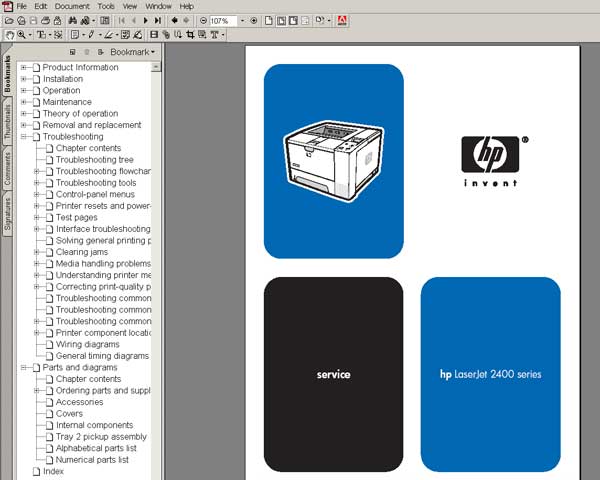Open the Bookmark panel menu dropdown
Image resolution: width=600 pixels, height=480 pixels.
pyautogui.click(x=132, y=52)
